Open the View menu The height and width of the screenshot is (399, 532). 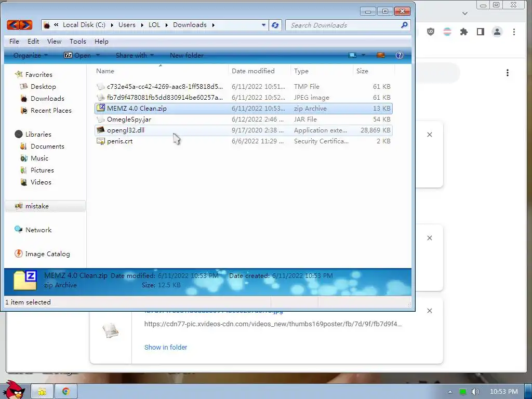54,42
